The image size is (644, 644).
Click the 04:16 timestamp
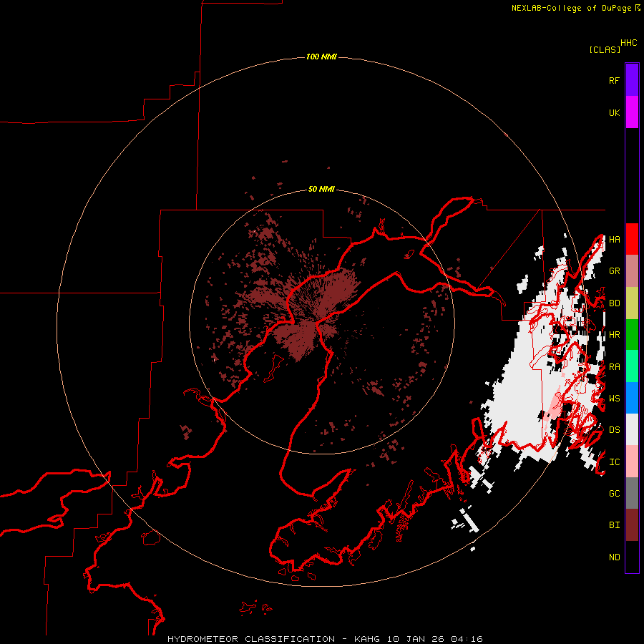(x=467, y=639)
